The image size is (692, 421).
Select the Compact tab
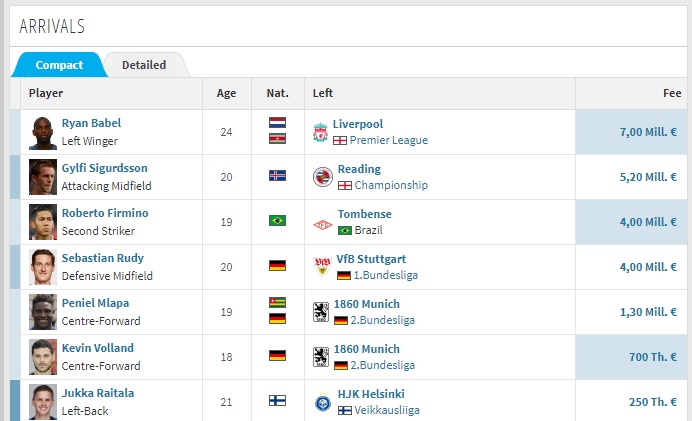59,65
